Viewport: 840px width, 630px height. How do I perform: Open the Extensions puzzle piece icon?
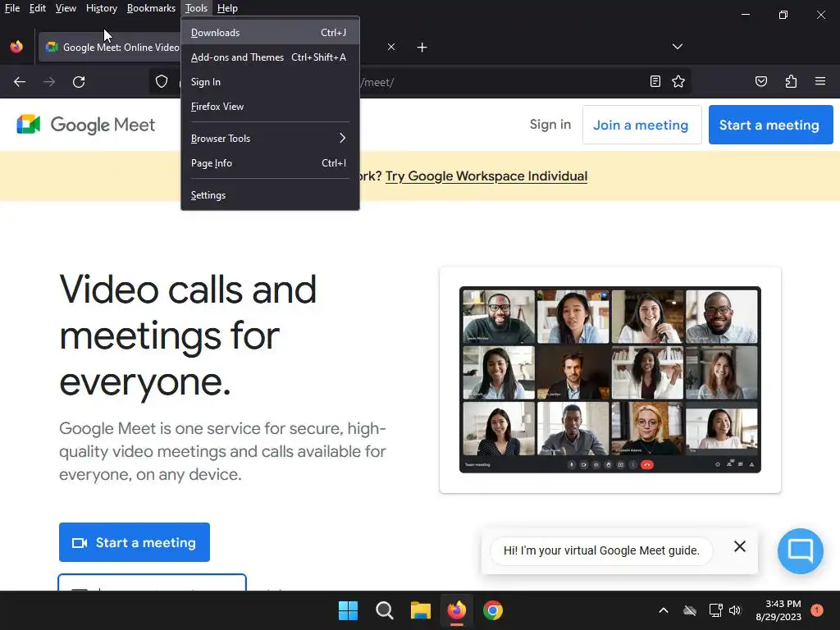point(791,81)
